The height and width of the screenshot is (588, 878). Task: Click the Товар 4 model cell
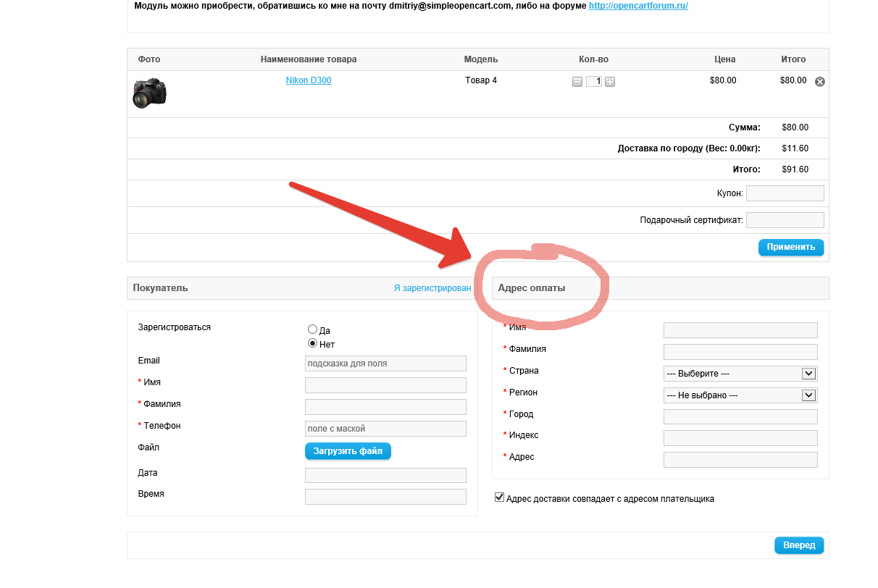click(481, 80)
